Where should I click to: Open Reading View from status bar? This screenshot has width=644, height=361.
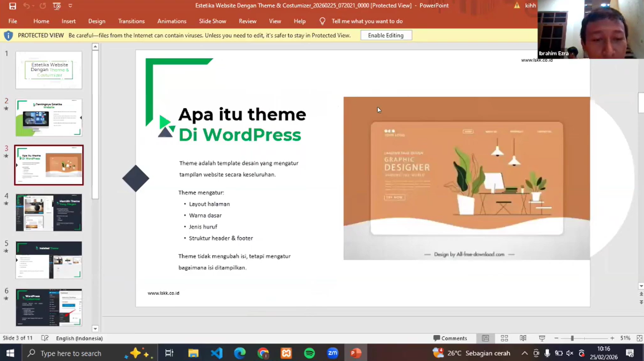pyautogui.click(x=523, y=338)
